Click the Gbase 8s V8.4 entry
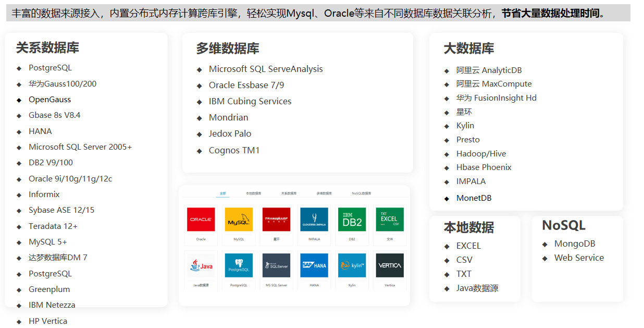Screen dimensions: 644x328 pos(55,115)
